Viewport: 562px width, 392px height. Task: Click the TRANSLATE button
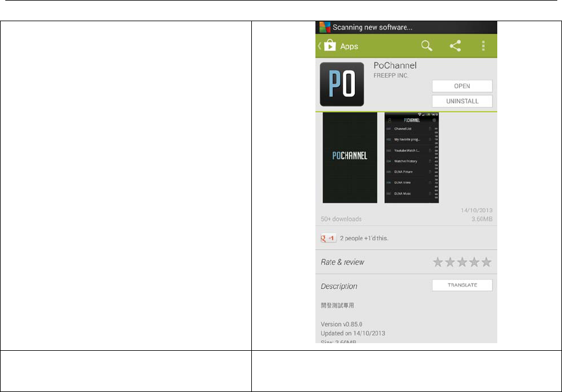[x=462, y=285]
